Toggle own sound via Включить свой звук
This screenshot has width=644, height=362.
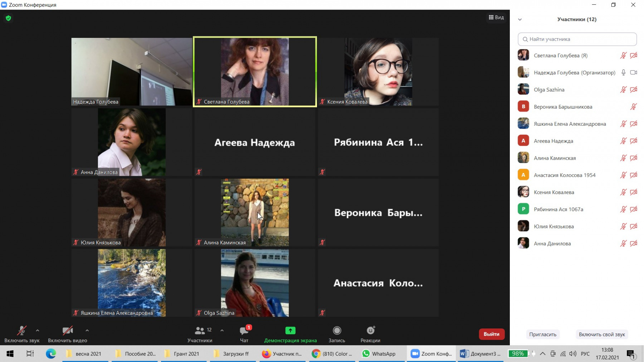[x=602, y=334]
